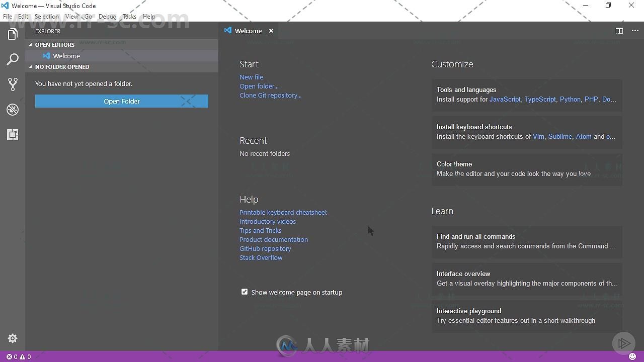The height and width of the screenshot is (362, 644).
Task: Open the Interface overview card
Action: (527, 279)
